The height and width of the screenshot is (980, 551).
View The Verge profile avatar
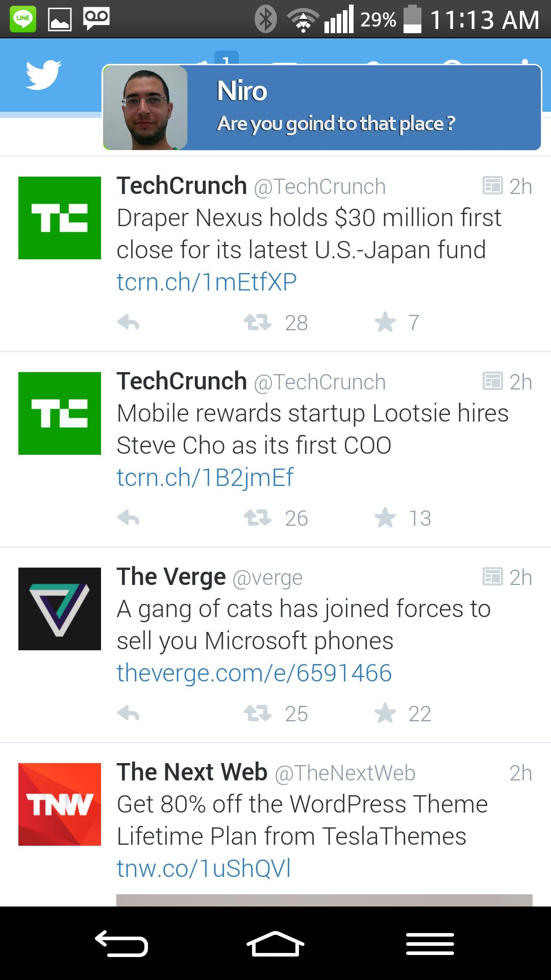tap(60, 609)
